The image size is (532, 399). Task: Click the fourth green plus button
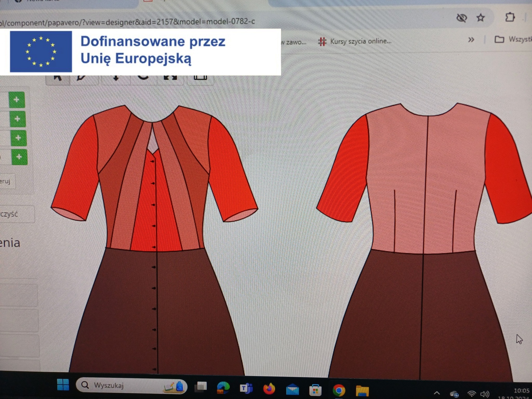point(19,157)
